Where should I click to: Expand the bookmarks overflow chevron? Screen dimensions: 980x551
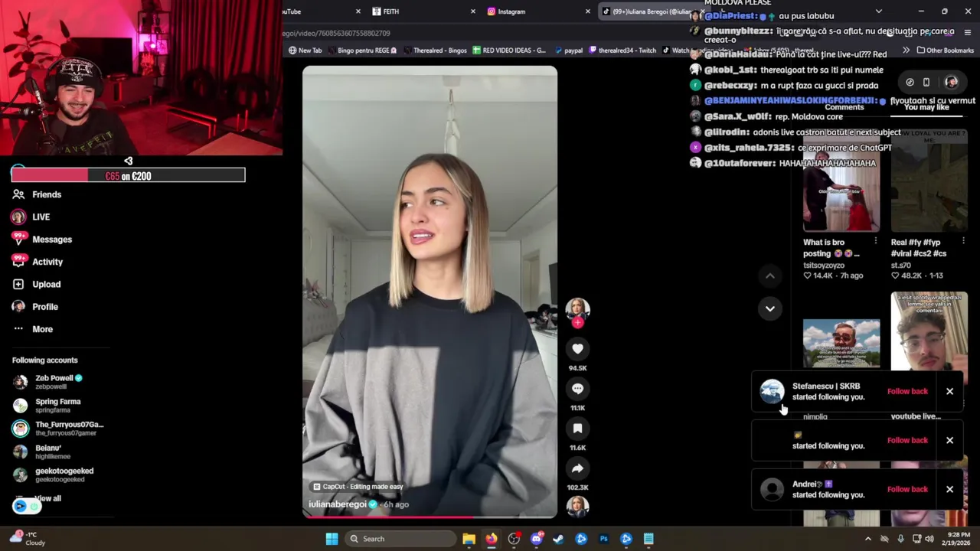[x=906, y=51]
